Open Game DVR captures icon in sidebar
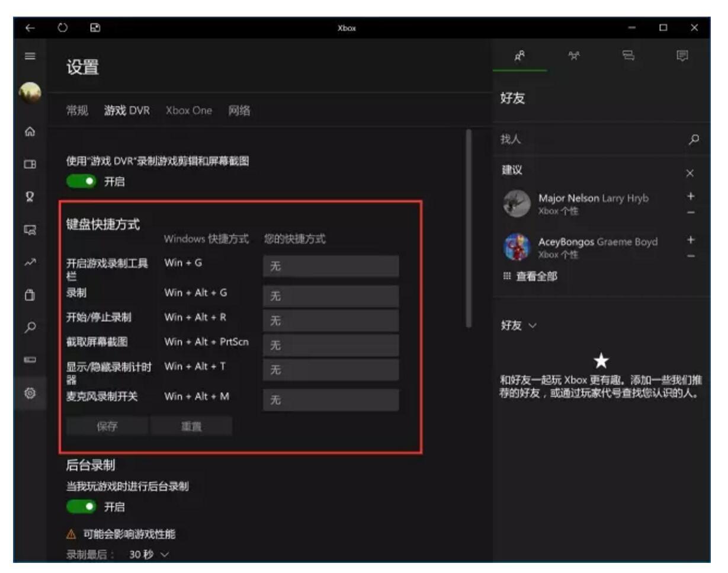 click(x=30, y=229)
